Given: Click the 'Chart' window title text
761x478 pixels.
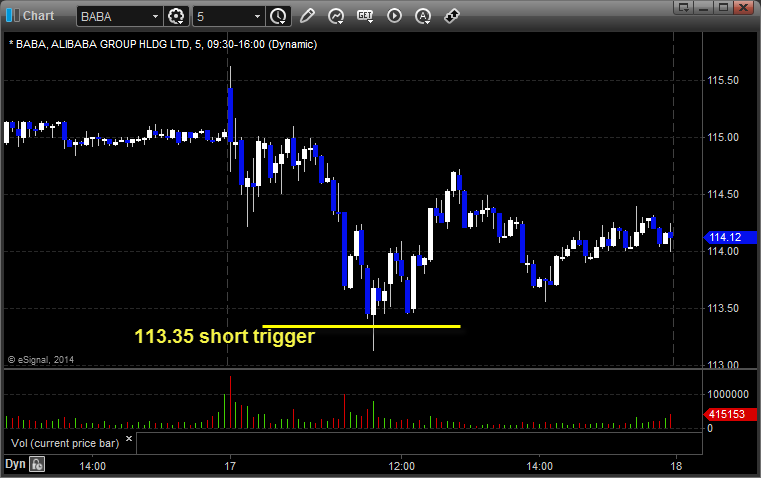Looking at the screenshot, I should (x=38, y=16).
